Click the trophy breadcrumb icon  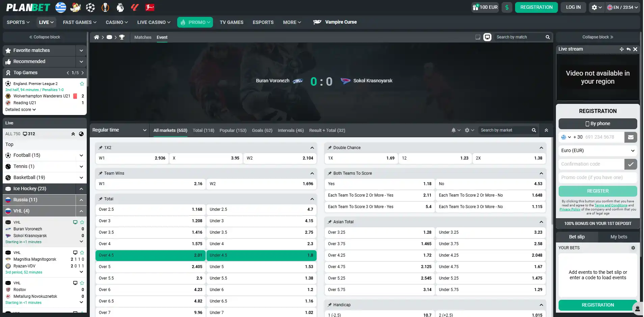(122, 37)
